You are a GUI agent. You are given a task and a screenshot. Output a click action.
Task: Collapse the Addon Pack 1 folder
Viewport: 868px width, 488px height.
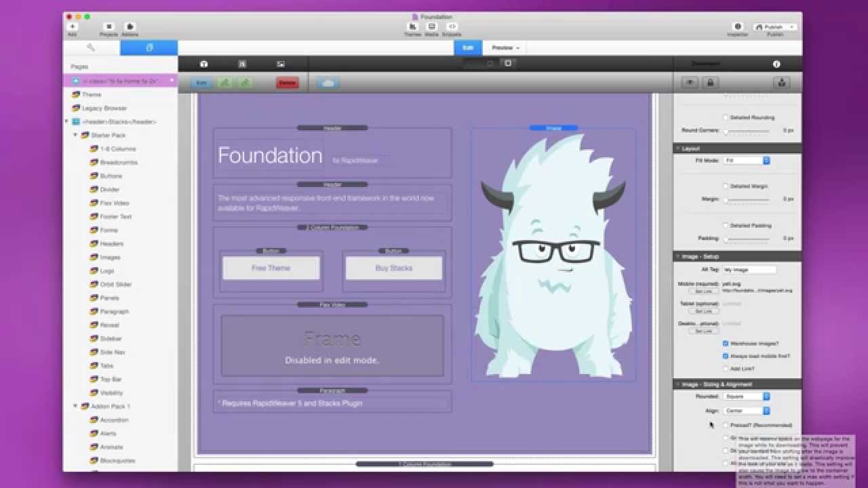[75, 406]
